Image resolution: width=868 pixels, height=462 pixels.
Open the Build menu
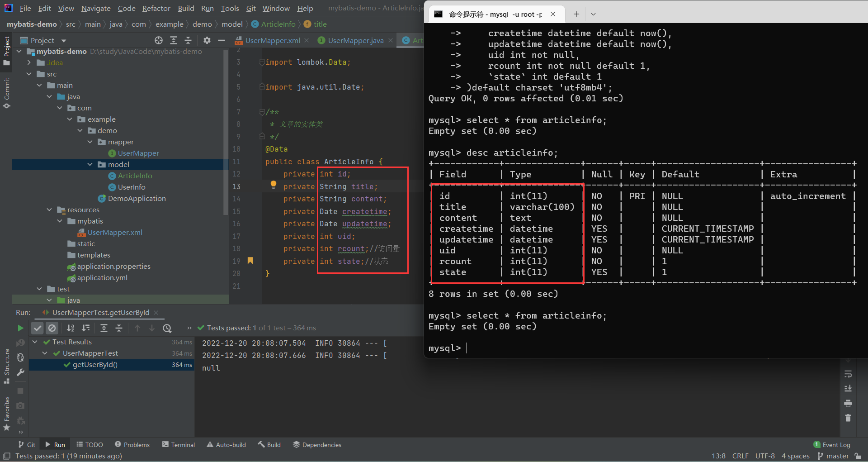pos(186,8)
